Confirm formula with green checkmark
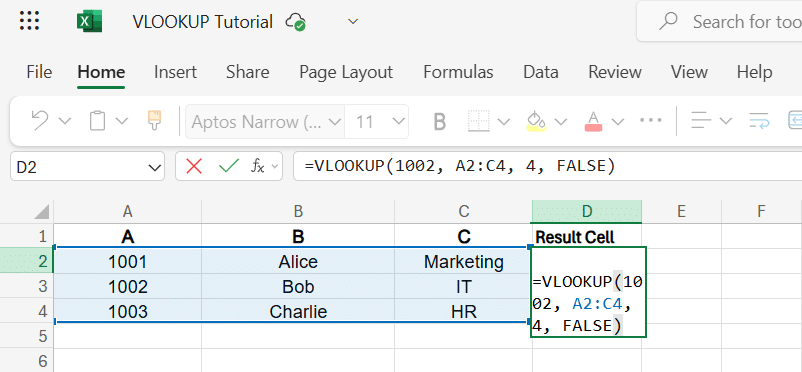The width and height of the screenshot is (802, 372). coord(229,166)
